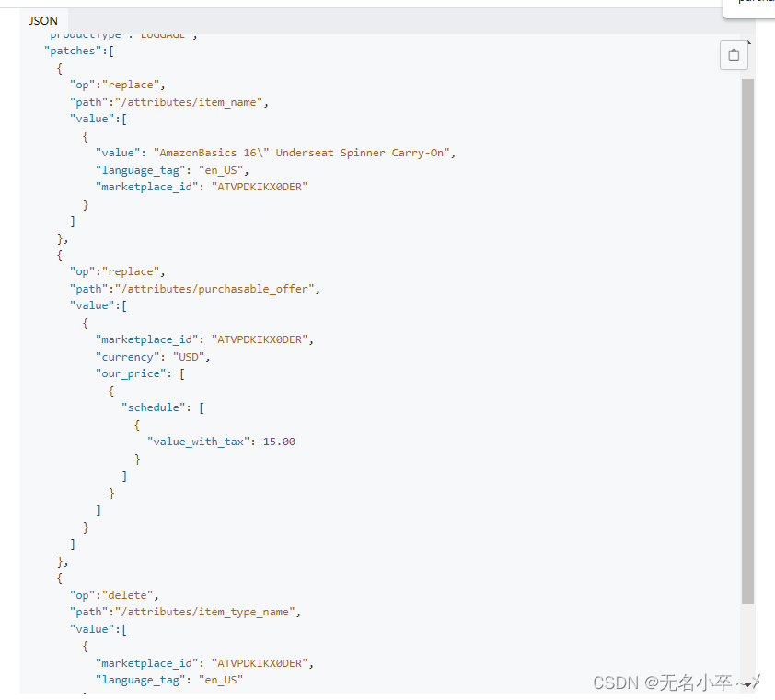Click the price value 15.00

pyautogui.click(x=278, y=441)
